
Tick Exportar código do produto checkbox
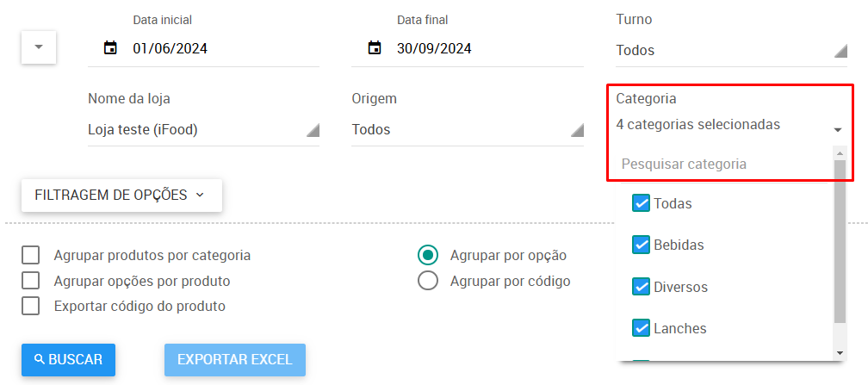pyautogui.click(x=30, y=306)
